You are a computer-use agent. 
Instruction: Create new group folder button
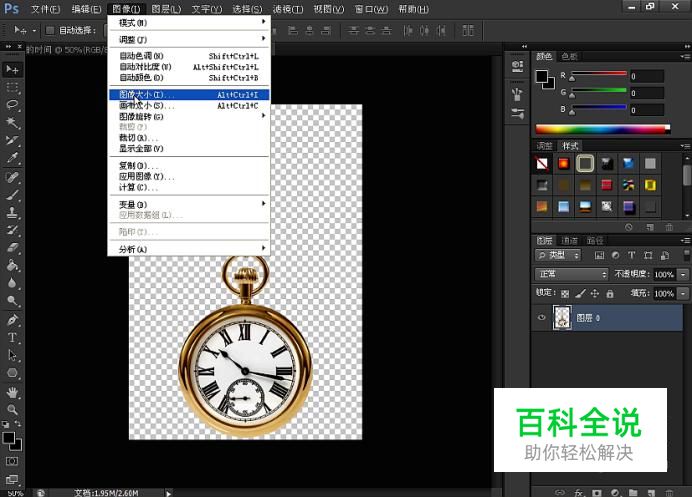click(633, 492)
